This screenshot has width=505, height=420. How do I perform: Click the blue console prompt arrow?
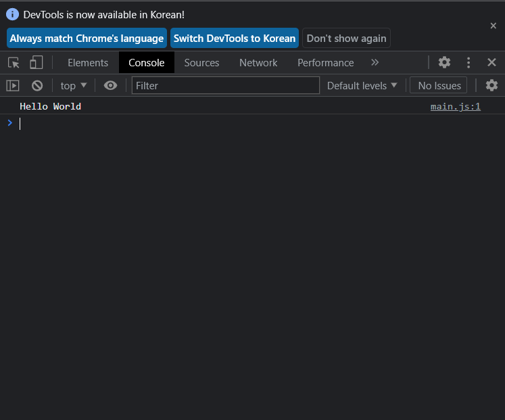pos(10,122)
